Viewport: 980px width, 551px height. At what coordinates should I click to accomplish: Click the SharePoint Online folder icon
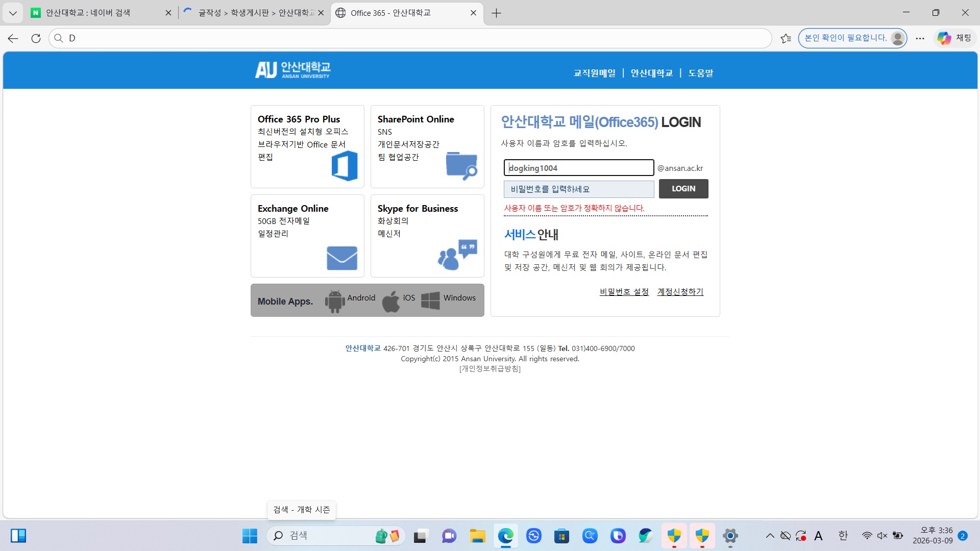[x=461, y=165]
